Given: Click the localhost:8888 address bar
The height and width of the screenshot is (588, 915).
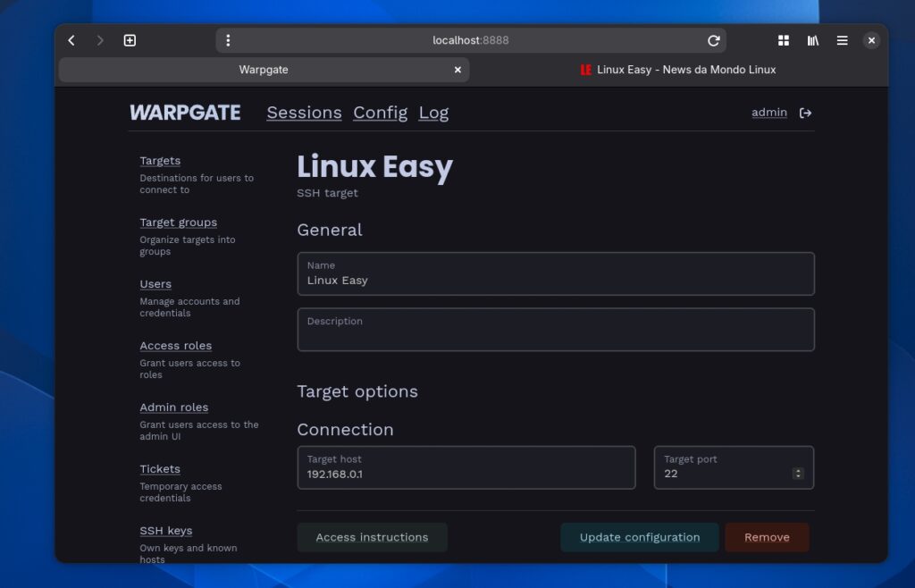Looking at the screenshot, I should click(470, 40).
